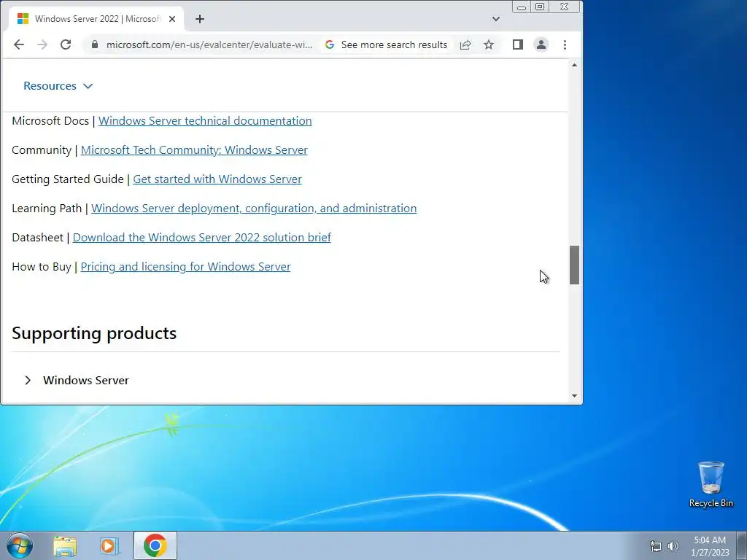Select the Recycle Bin desktop icon
747x560 pixels.
coord(711,485)
